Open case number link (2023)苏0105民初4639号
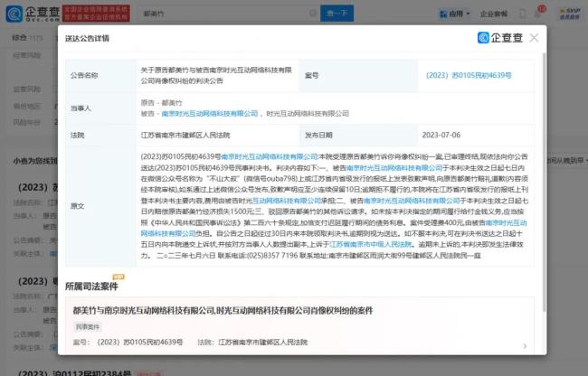This screenshot has height=376, width=588. coord(469,75)
